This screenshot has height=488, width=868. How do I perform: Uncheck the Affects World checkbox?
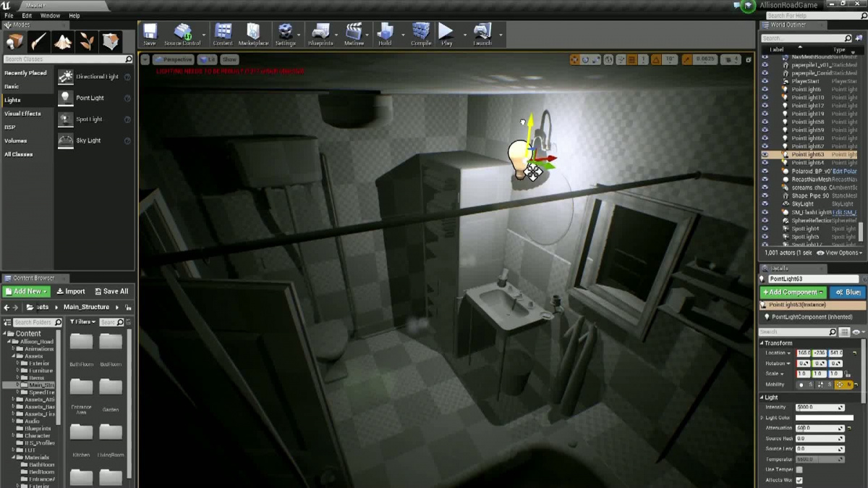coord(799,480)
